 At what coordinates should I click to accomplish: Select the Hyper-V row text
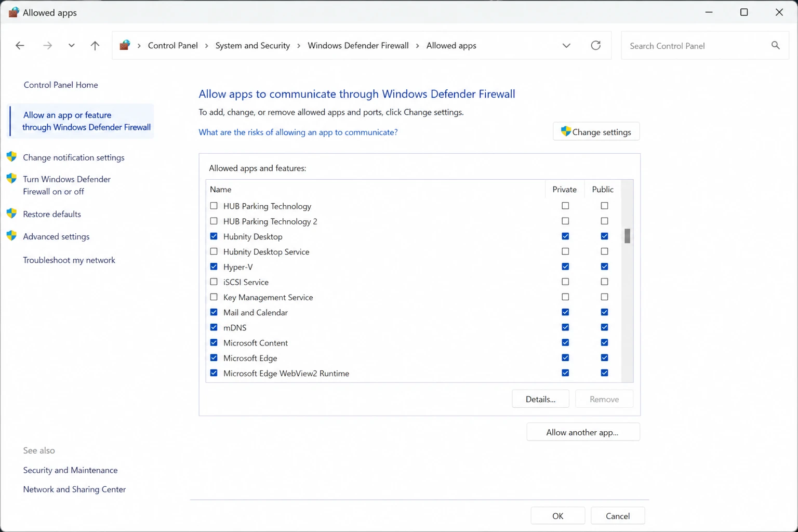(238, 267)
